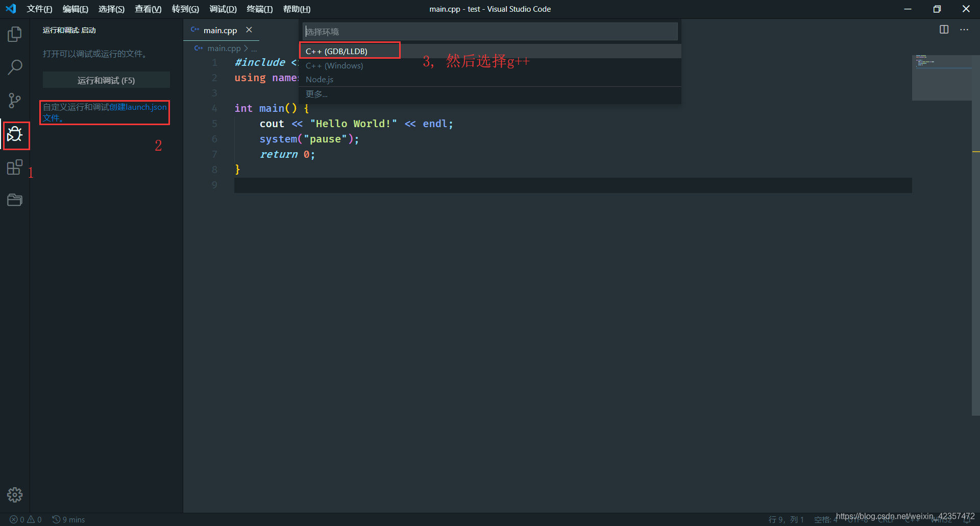Choose Node.js environment option
Screen dimensions: 980x526
490,79
